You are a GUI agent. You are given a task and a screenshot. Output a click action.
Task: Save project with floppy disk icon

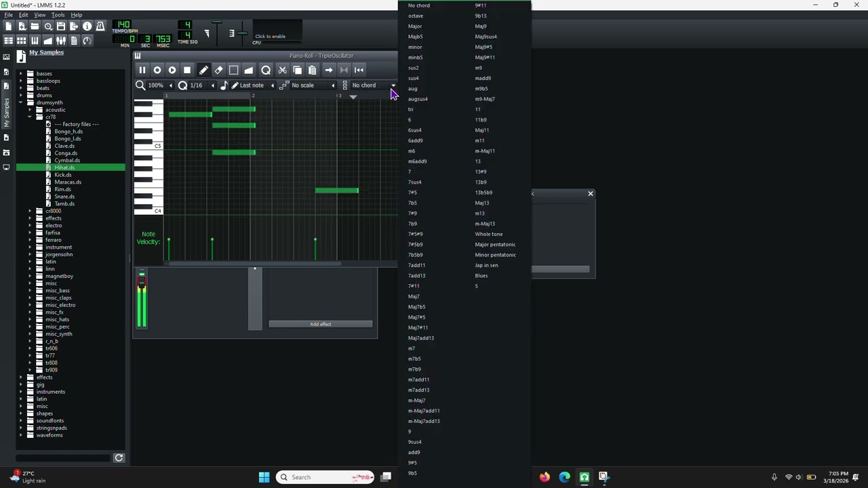pyautogui.click(x=61, y=26)
